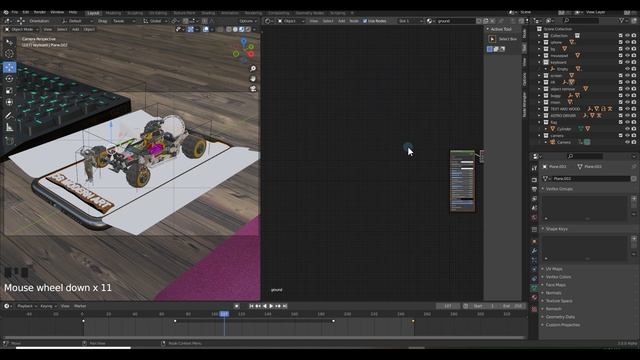The width and height of the screenshot is (640, 360).
Task: Toggle rendered viewport shading mode
Action: tap(248, 29)
